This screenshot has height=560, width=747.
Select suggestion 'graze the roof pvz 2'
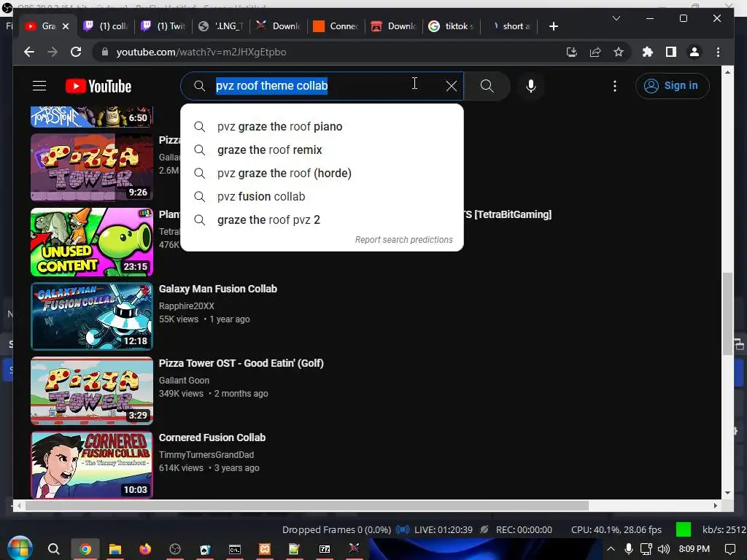(x=322, y=220)
